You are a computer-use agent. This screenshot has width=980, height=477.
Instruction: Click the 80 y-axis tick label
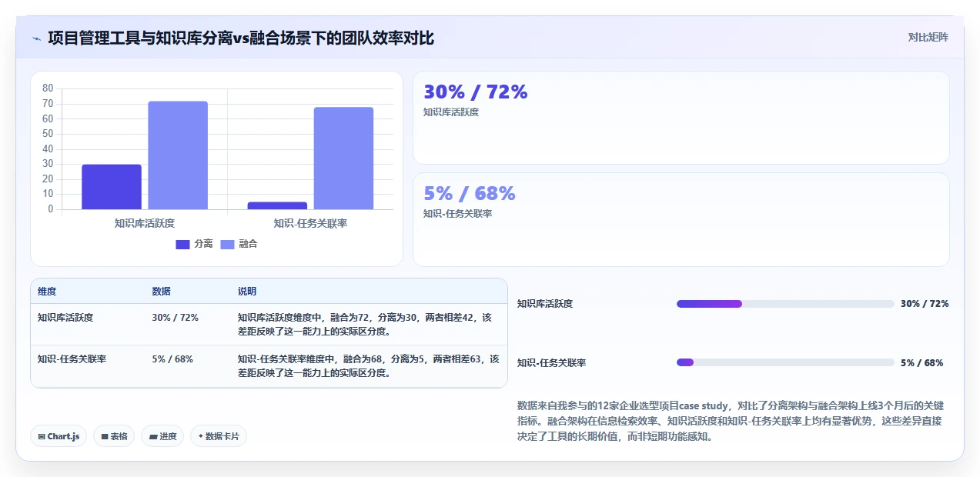pos(48,88)
